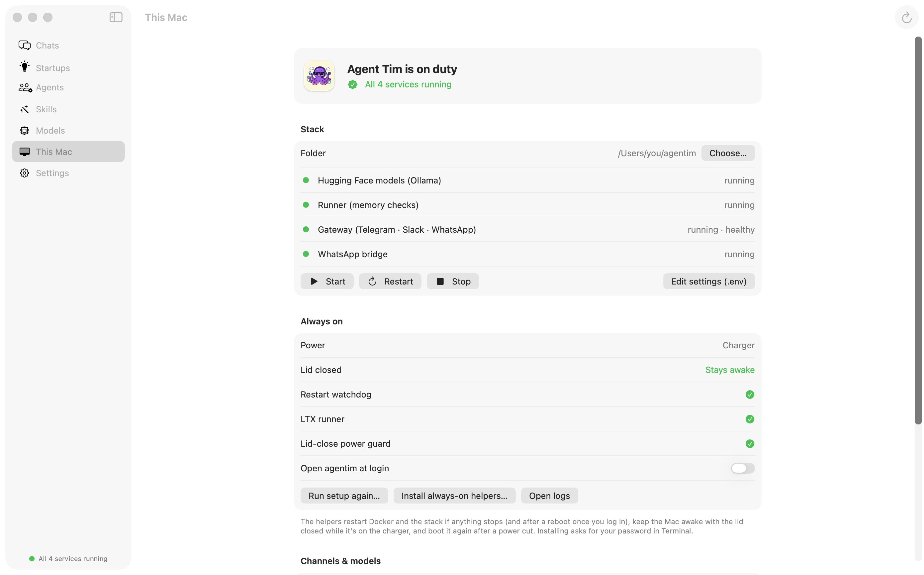924x575 pixels.
Task: Click the Gateway row green status dot
Action: [x=306, y=229]
